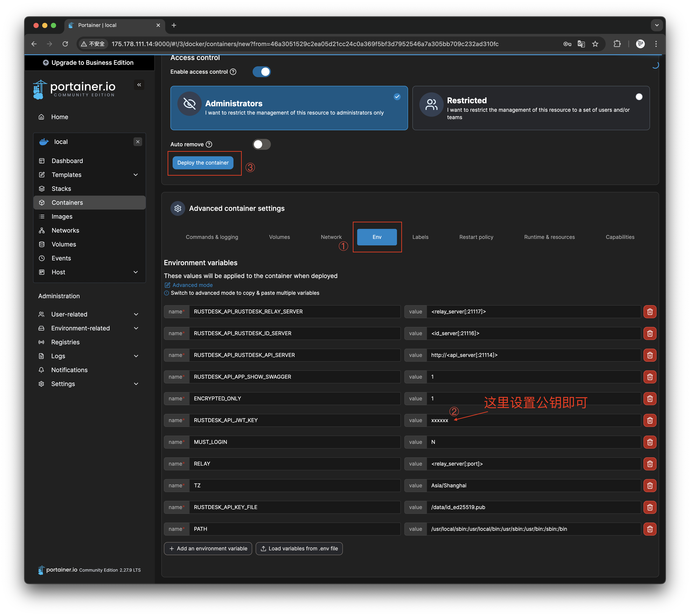This screenshot has width=690, height=616.
Task: Click the Advanced mode link
Action: [x=192, y=285]
